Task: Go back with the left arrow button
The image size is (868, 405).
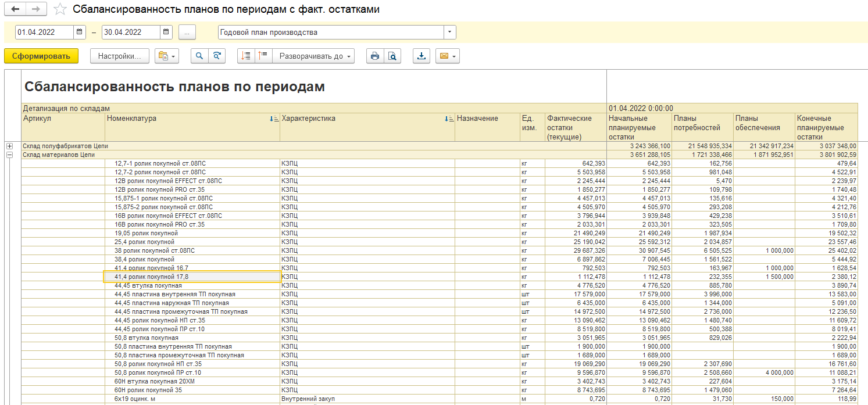Action: pos(15,9)
